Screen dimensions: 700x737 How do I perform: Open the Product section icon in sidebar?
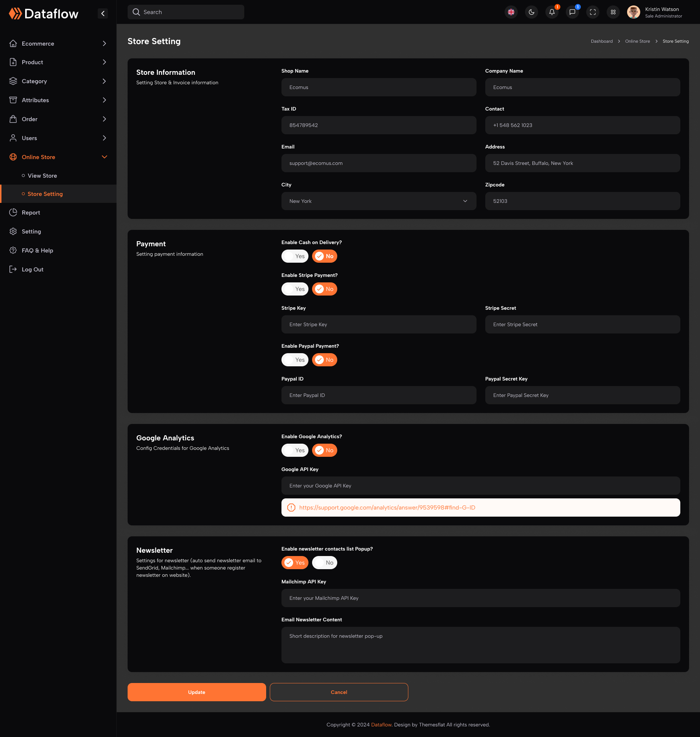coord(13,62)
